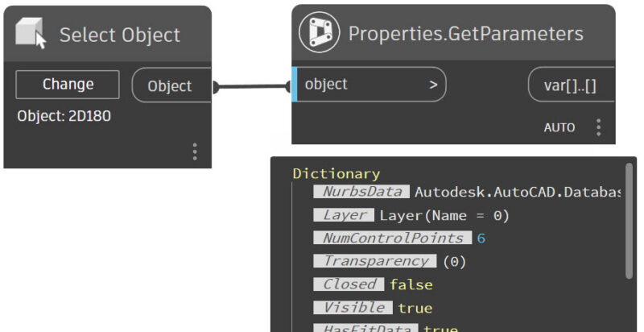Click the Select Object node cube icon
The image size is (644, 332).
31,33
